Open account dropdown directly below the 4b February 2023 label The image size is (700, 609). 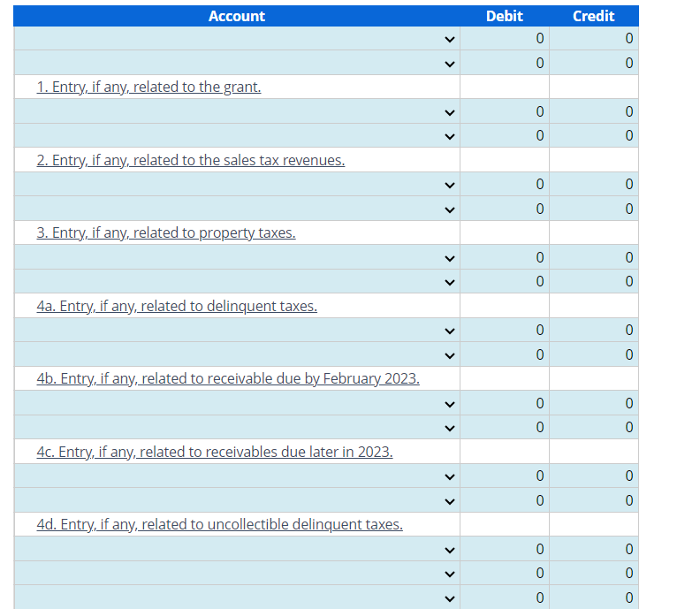coord(237,403)
